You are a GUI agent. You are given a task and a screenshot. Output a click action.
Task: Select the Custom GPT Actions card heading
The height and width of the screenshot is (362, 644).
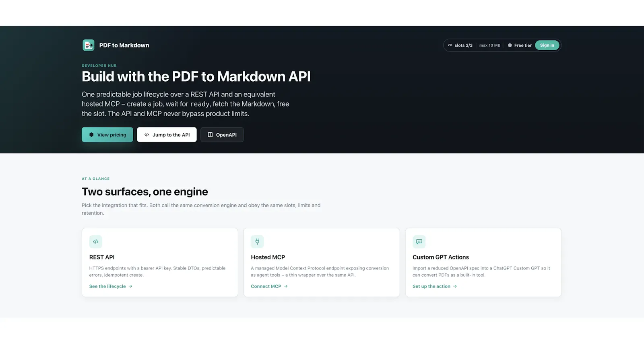[441, 257]
